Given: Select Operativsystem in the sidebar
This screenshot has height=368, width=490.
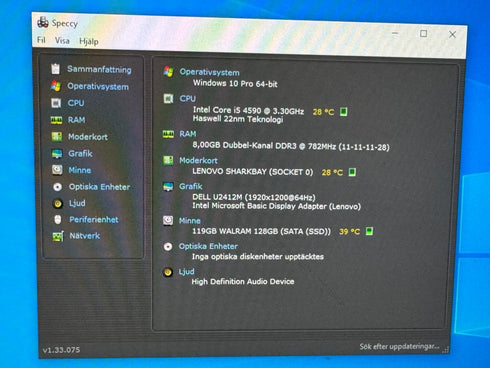Looking at the screenshot, I should click(x=98, y=87).
